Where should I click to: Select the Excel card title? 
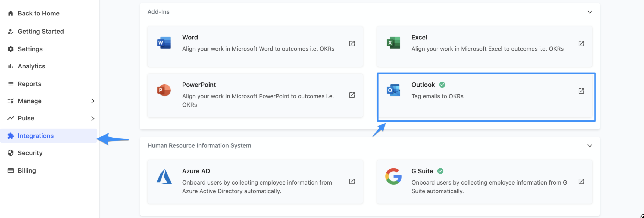tap(419, 37)
